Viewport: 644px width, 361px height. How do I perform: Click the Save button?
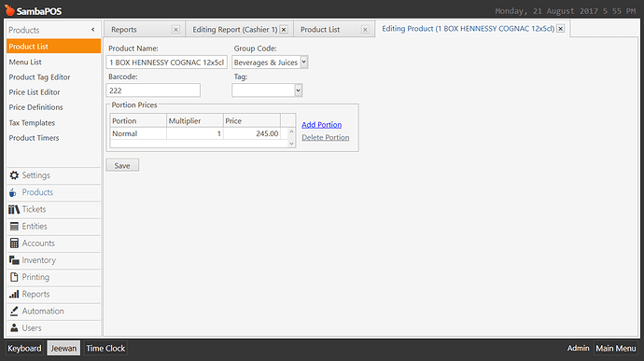pos(122,165)
